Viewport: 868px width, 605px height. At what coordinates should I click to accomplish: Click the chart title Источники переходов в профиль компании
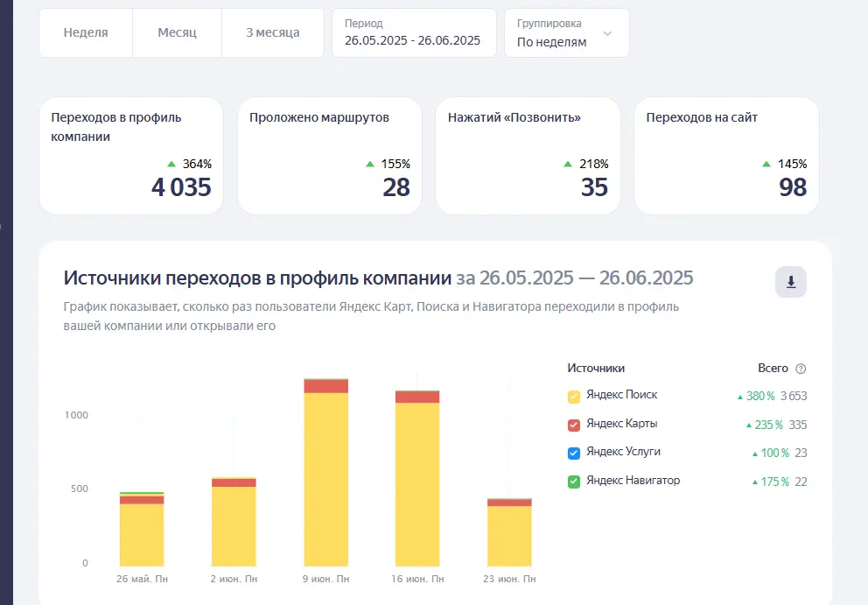(x=257, y=278)
